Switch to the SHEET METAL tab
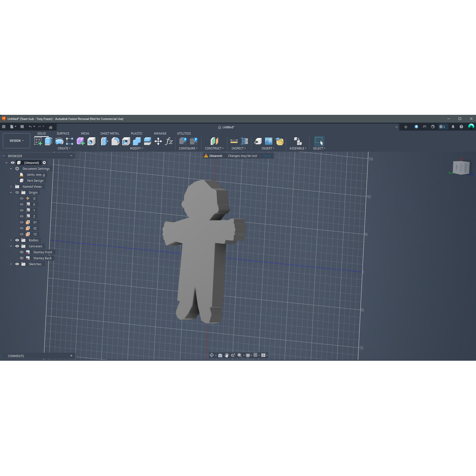Viewport: 476px width, 476px height. 110,133
